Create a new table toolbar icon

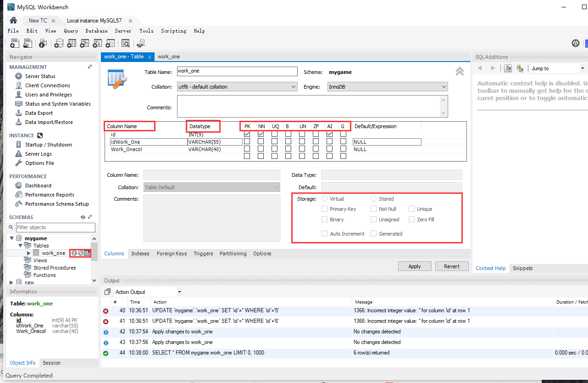(72, 44)
